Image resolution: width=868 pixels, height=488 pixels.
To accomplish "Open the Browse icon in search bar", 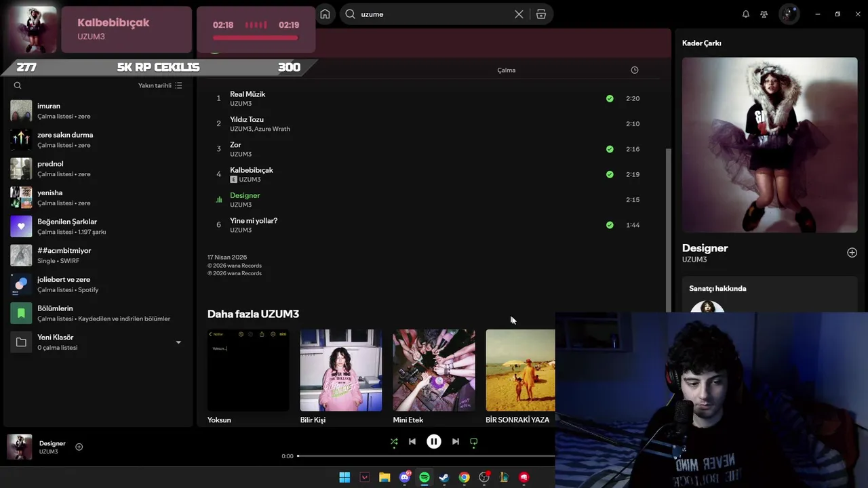I will [541, 14].
